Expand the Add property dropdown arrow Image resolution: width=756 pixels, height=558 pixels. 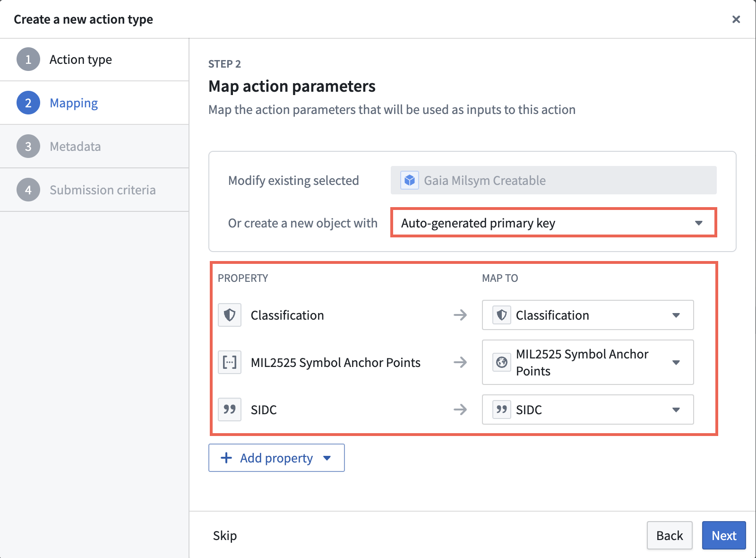327,458
